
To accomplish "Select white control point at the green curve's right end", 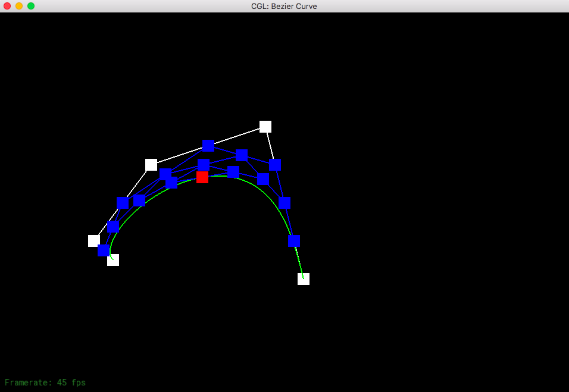I will pyautogui.click(x=304, y=279).
